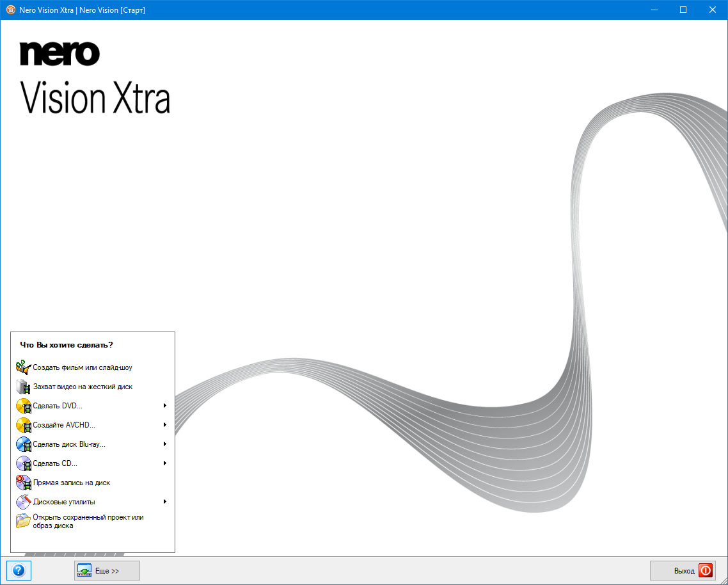The width and height of the screenshot is (728, 585).
Task: Open saved project via Открыть сохраненный проект
Action: (x=88, y=522)
